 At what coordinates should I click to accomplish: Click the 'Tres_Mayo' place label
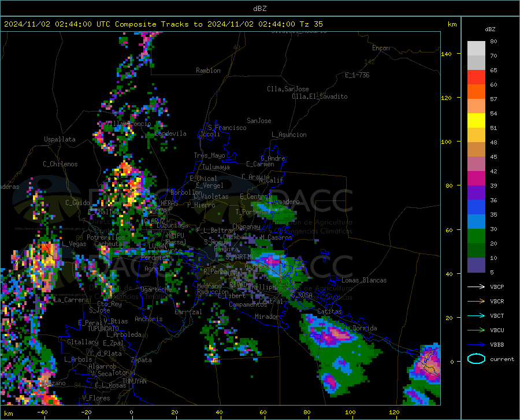click(x=209, y=155)
